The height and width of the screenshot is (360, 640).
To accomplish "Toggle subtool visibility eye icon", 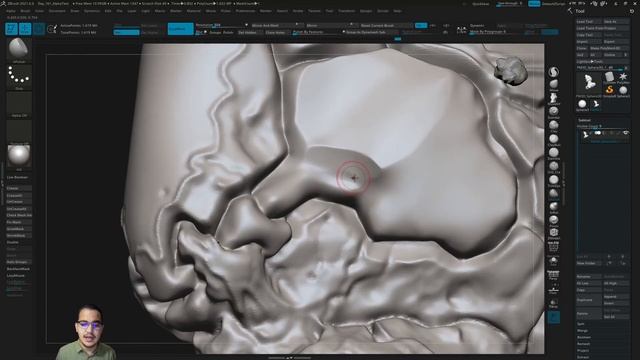I will coord(625,133).
